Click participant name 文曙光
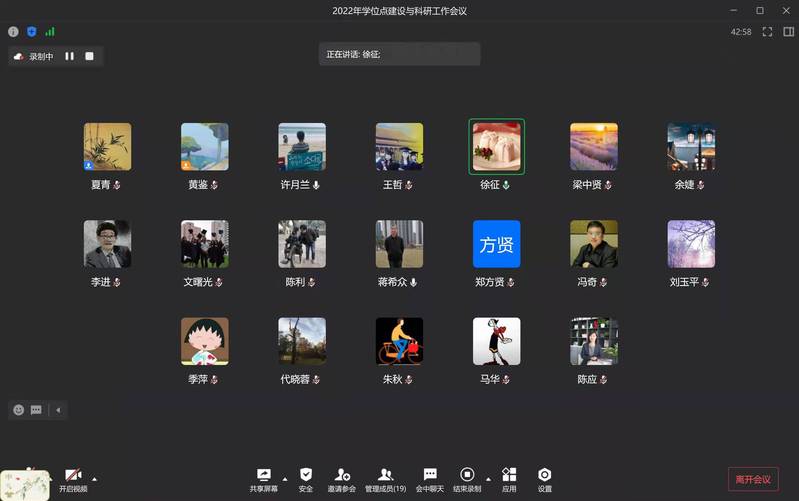Viewport: 799px width, 501px height. [x=198, y=282]
